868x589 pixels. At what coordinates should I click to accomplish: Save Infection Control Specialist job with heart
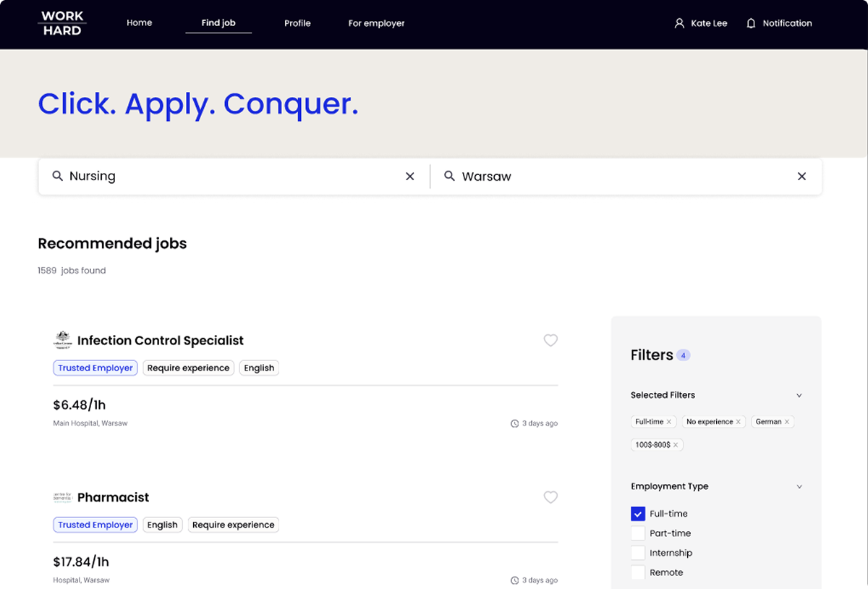550,340
